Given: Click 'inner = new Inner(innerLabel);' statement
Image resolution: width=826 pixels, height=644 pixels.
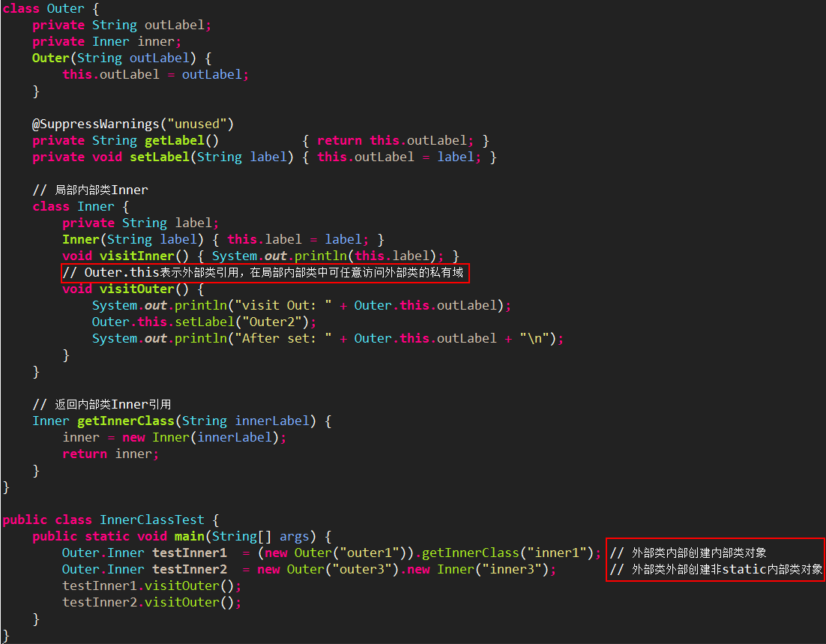Looking at the screenshot, I should [175, 437].
